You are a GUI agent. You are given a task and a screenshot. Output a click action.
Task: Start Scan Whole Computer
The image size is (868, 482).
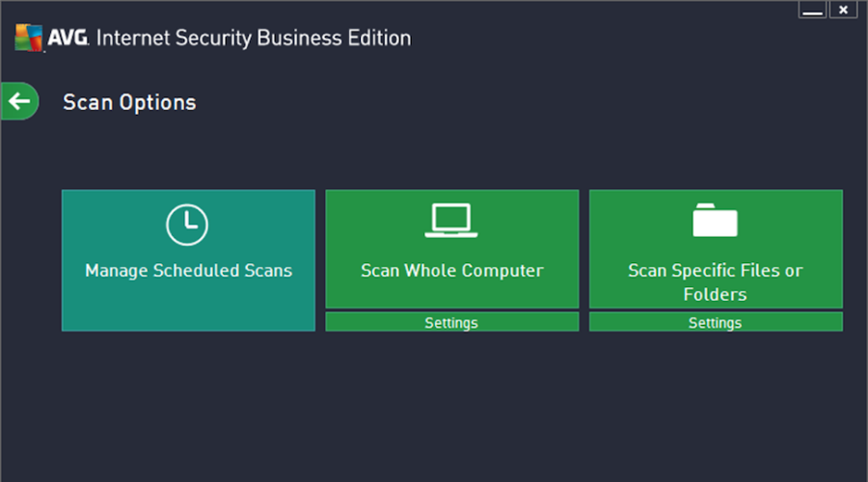pyautogui.click(x=452, y=271)
